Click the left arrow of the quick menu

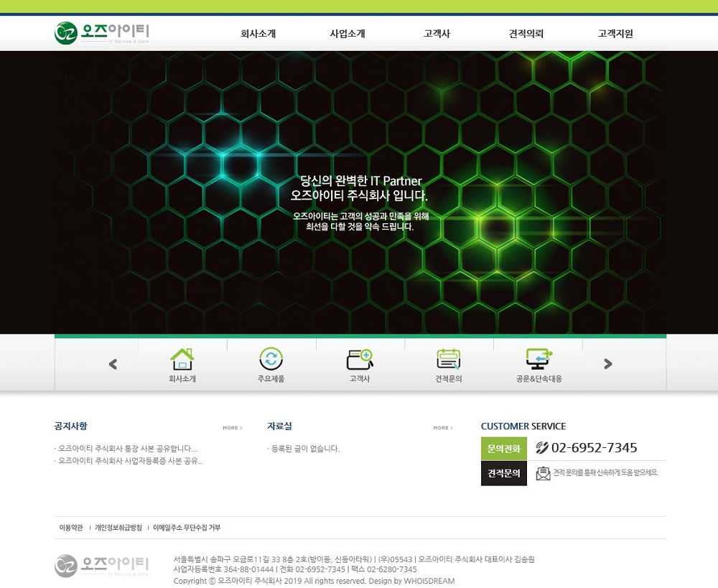[x=113, y=363]
